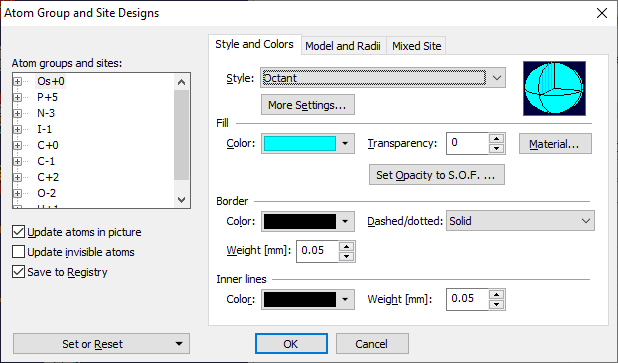The image size is (618, 363).
Task: Select C+0 in atom groups list
Action: pos(48,145)
